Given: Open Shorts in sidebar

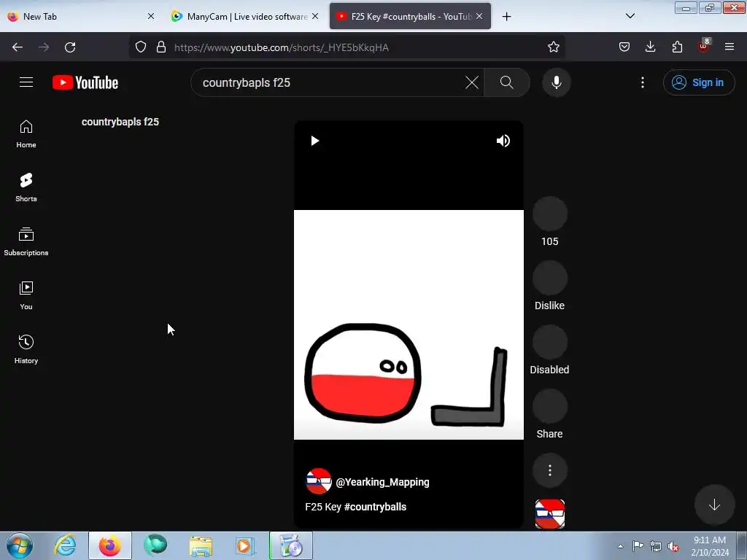Looking at the screenshot, I should click(x=26, y=187).
